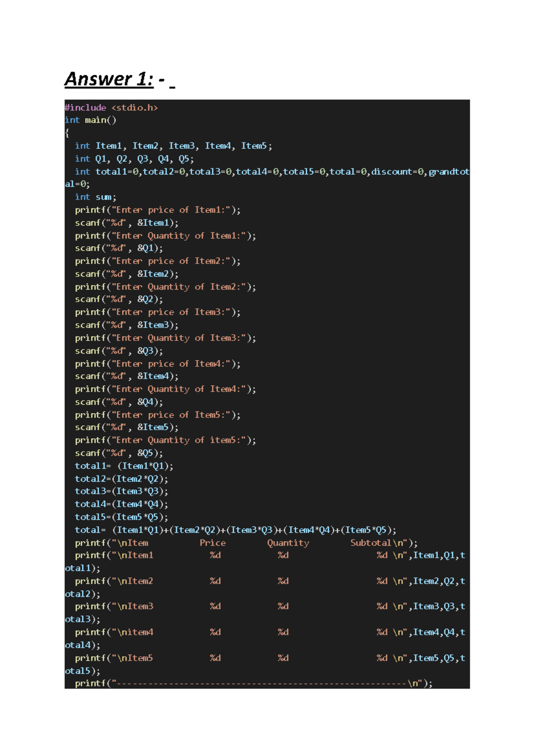534x756 pixels.
Task: Click the Q1 to Q5 declaration line
Action: [x=134, y=159]
